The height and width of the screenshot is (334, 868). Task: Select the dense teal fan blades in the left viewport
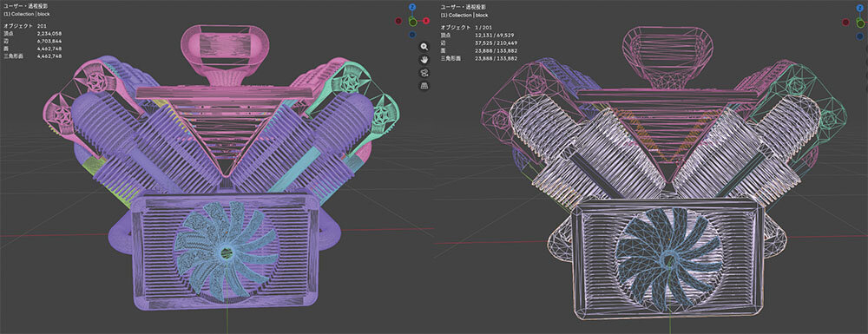pos(226,251)
